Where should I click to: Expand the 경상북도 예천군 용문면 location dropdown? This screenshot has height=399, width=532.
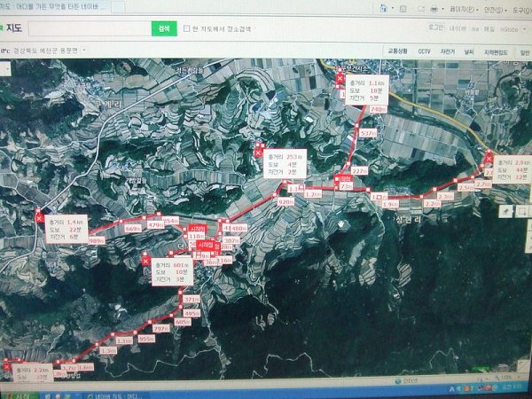tap(84, 51)
